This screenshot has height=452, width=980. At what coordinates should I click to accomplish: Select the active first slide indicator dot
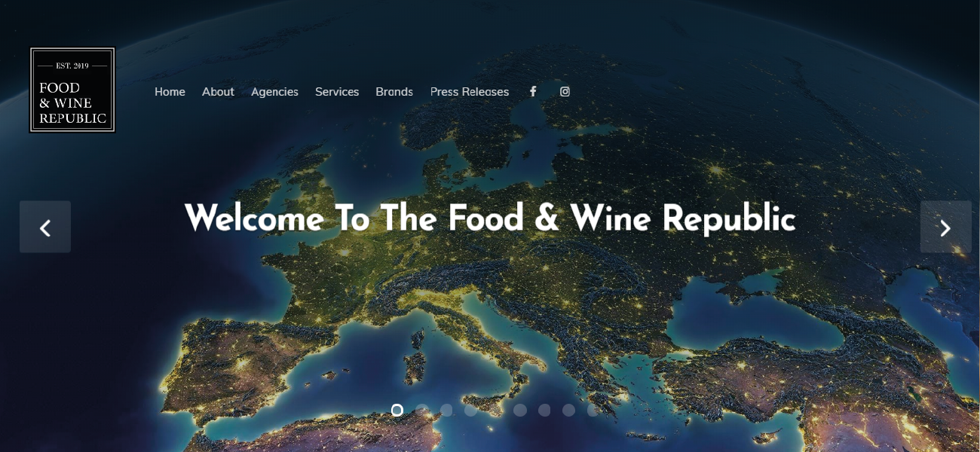point(397,410)
